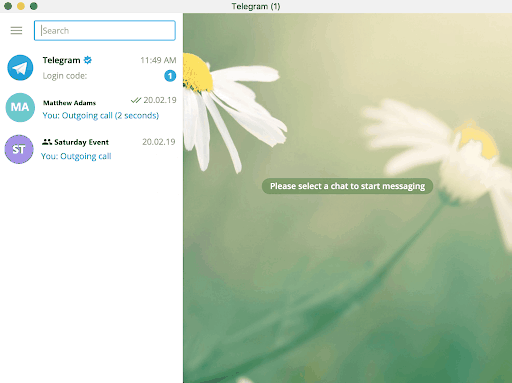Click the group icon next to Saturday Event

[47, 142]
